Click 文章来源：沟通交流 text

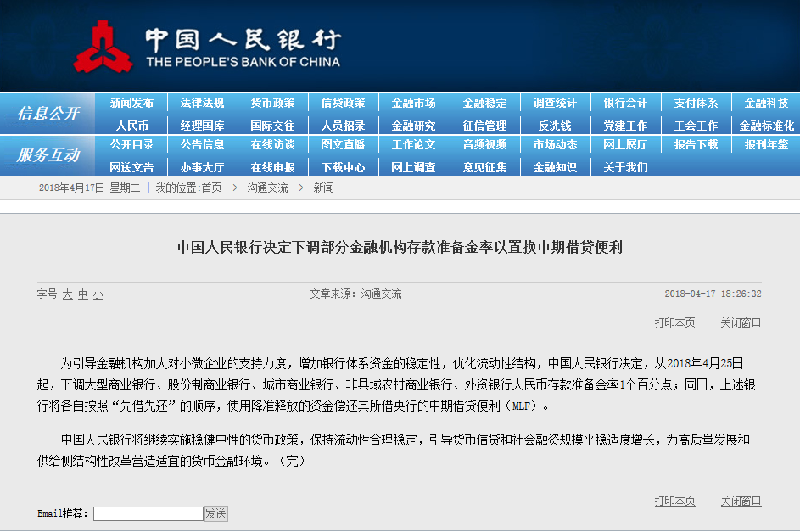click(x=355, y=294)
